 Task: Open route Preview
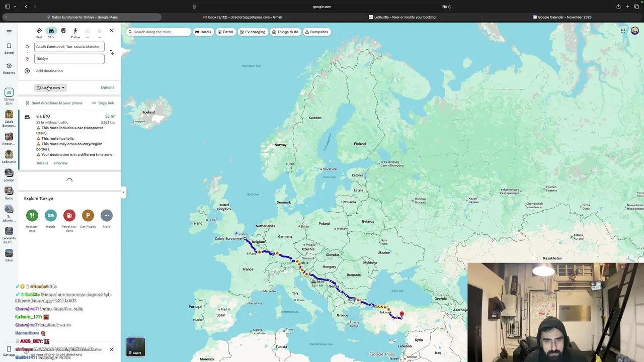pyautogui.click(x=61, y=163)
